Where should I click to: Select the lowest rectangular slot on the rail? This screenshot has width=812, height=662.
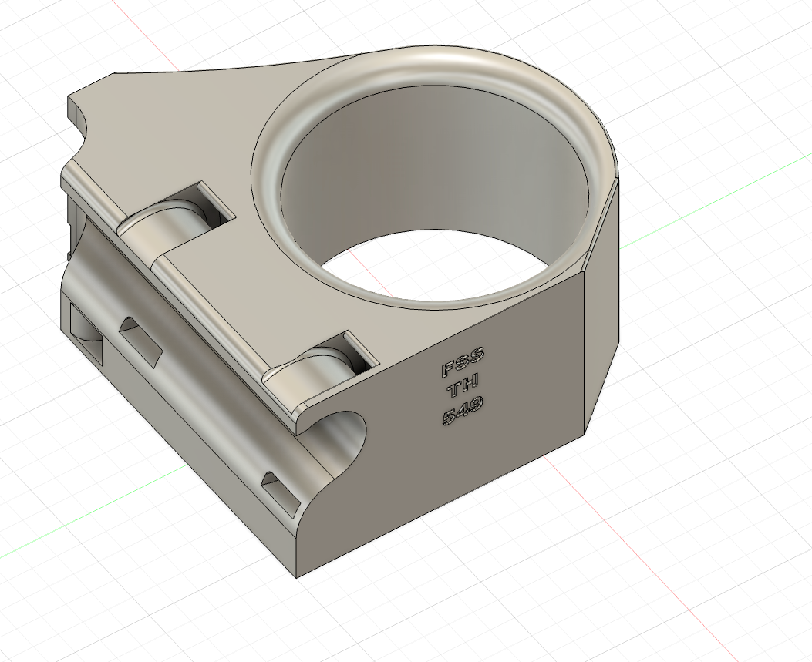point(281,494)
